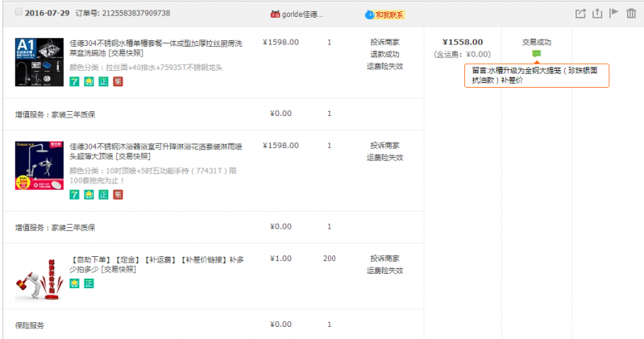Image resolution: width=644 pixels, height=339 pixels.
Task: Click the 正 genuine badge on 补差价 item
Action: click(89, 283)
